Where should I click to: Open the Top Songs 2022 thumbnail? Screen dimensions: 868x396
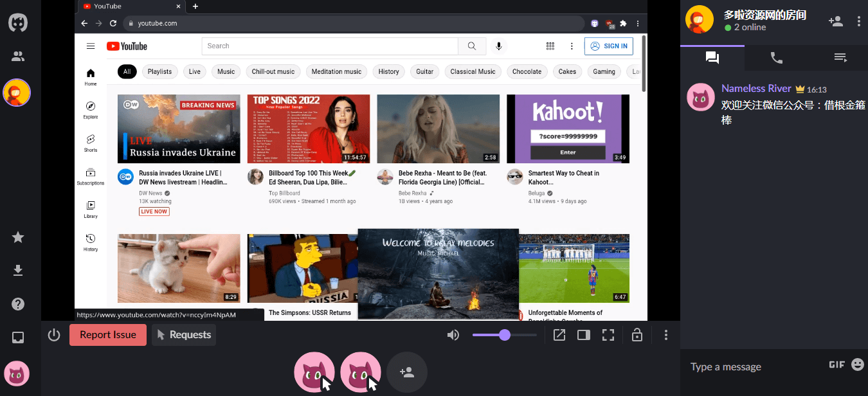pyautogui.click(x=309, y=129)
